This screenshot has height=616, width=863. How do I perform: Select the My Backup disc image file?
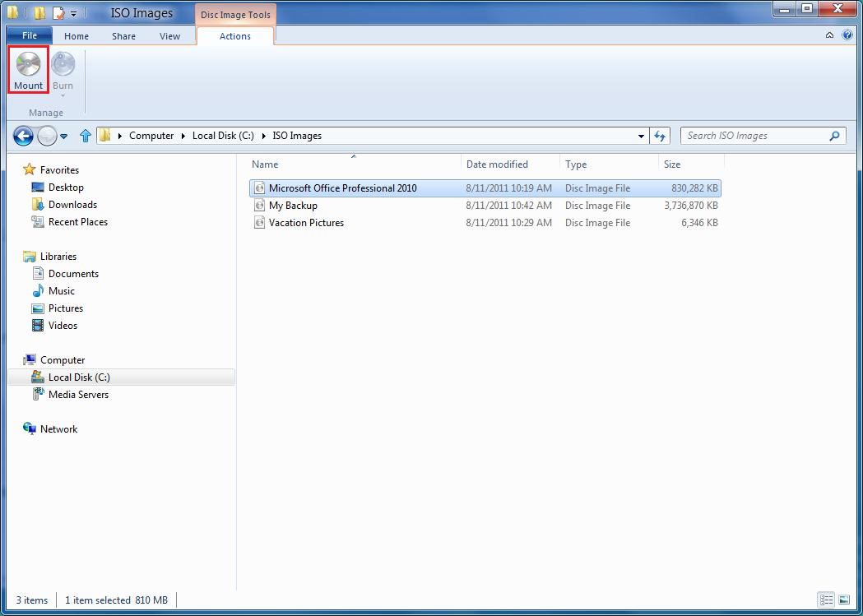(295, 205)
